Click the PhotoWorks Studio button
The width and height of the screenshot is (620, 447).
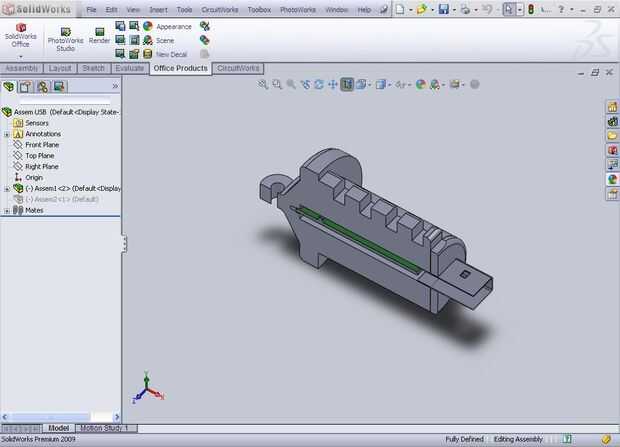click(x=65, y=40)
